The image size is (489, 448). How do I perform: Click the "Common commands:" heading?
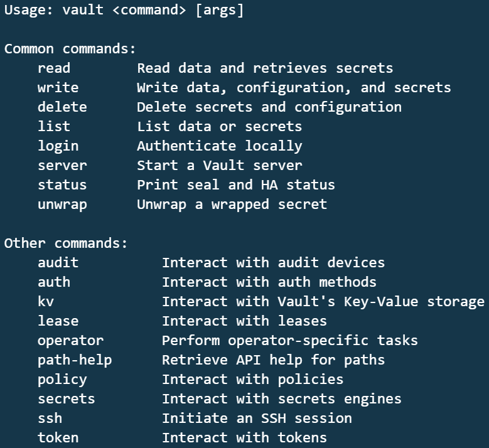coord(70,48)
